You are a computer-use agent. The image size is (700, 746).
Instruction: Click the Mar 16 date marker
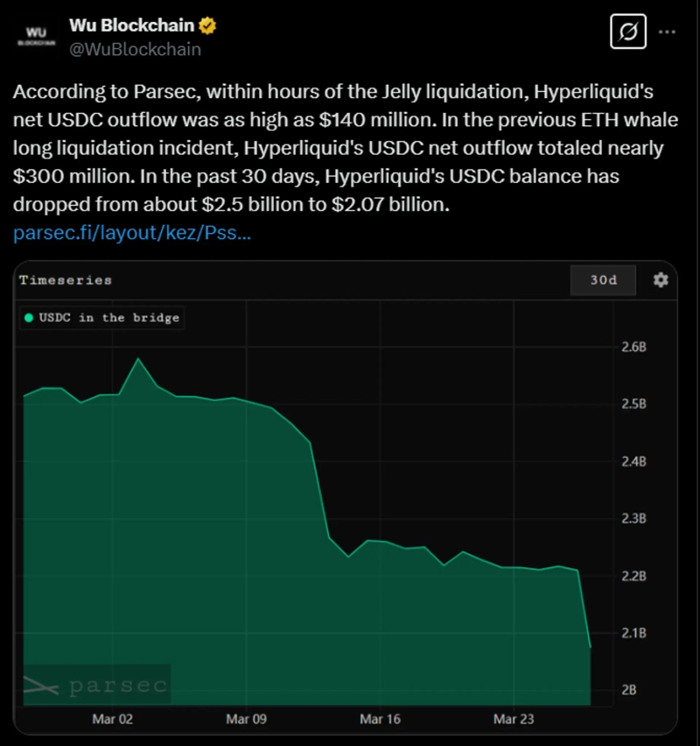pos(380,720)
